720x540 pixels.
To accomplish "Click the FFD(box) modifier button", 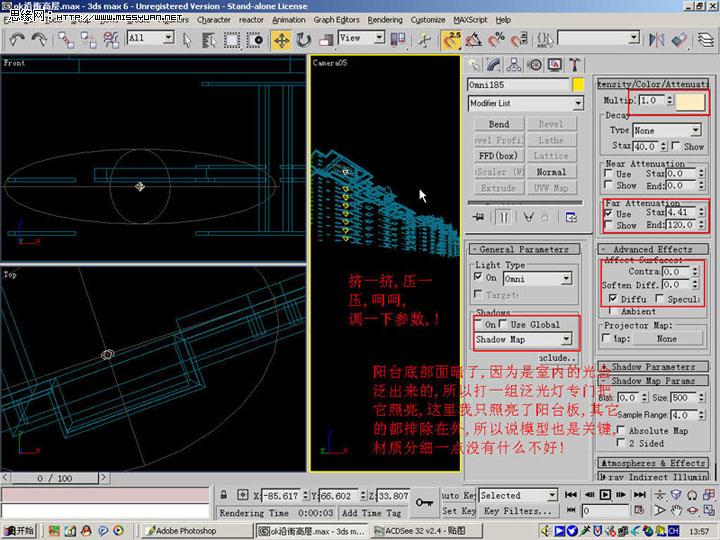I will point(499,156).
